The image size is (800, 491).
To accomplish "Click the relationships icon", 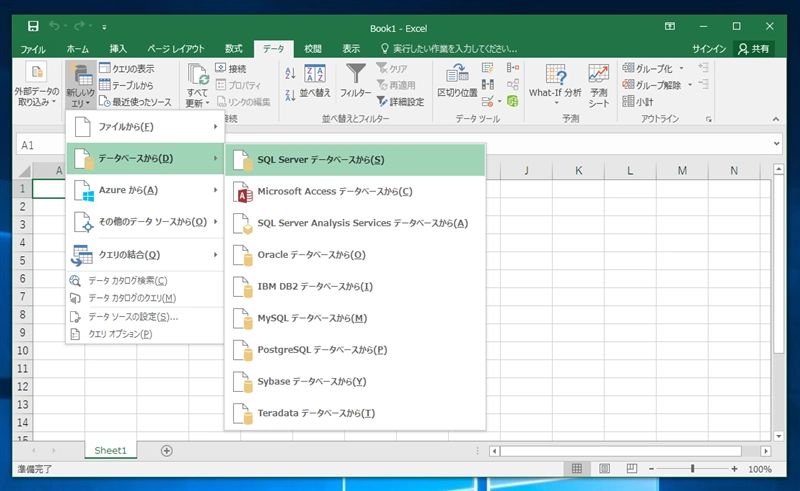I will click(x=513, y=85).
